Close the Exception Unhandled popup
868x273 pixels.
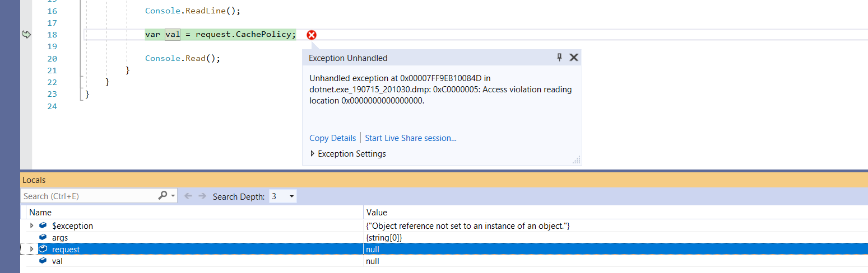point(573,57)
